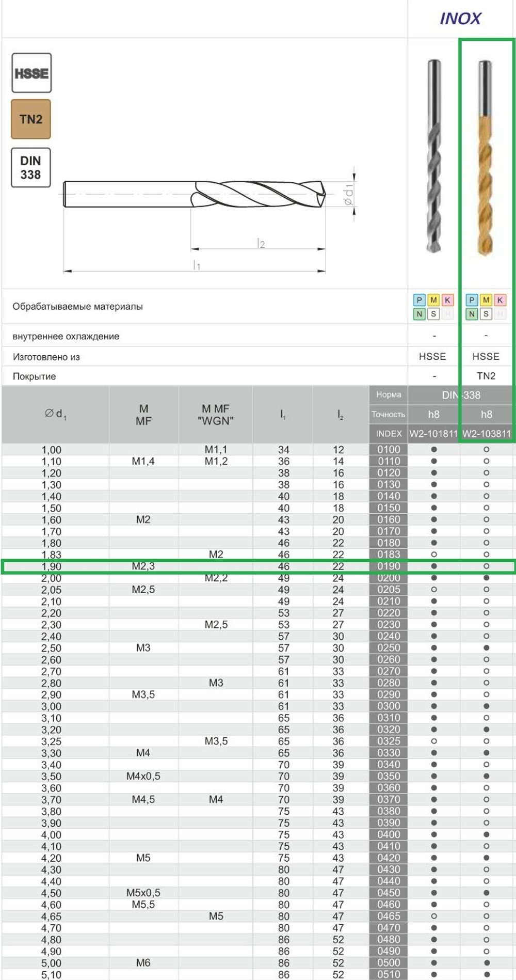
Task: Click the M4,5 thread cell
Action: point(143,800)
